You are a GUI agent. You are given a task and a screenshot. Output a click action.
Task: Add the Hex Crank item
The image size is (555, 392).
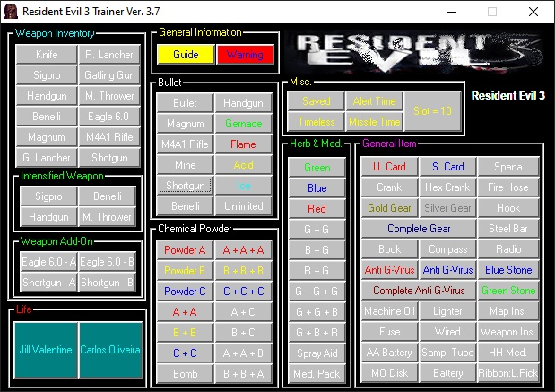click(447, 187)
